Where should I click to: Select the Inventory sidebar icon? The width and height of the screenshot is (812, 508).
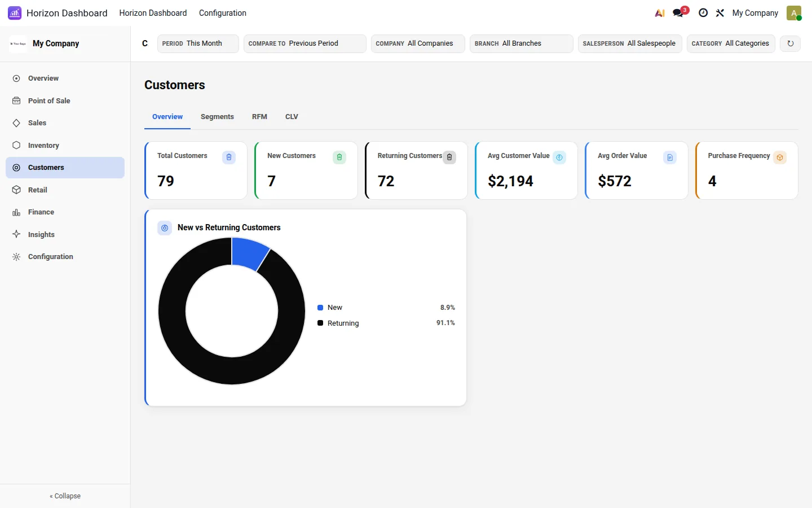coord(16,145)
